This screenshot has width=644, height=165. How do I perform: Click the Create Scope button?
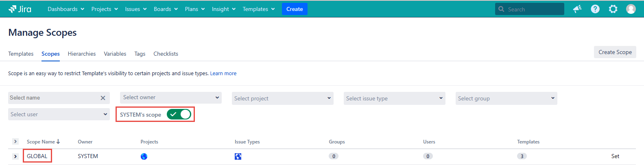pyautogui.click(x=615, y=52)
